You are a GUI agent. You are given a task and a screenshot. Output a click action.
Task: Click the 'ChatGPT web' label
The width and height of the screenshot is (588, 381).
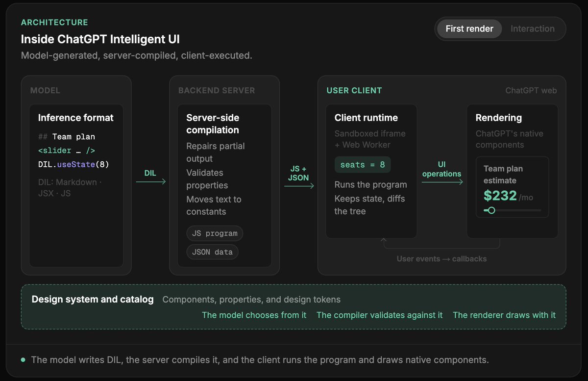(x=531, y=91)
